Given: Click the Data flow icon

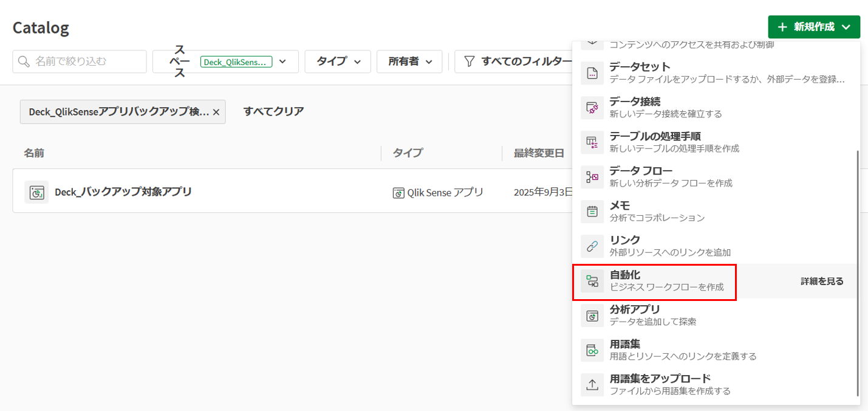Looking at the screenshot, I should click(x=592, y=177).
